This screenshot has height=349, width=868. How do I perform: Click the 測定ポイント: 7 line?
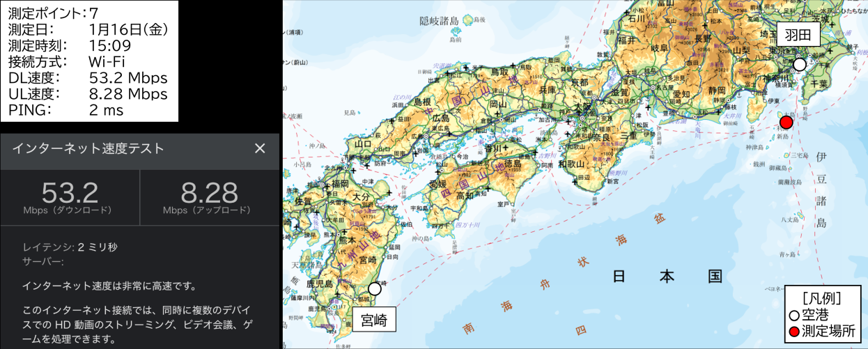click(53, 13)
